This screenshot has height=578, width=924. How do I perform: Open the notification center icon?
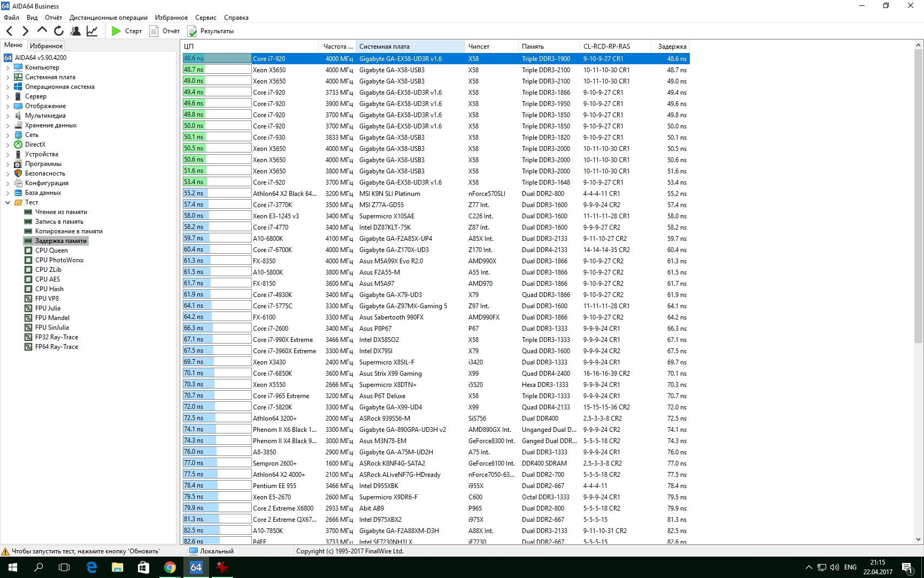tap(907, 567)
